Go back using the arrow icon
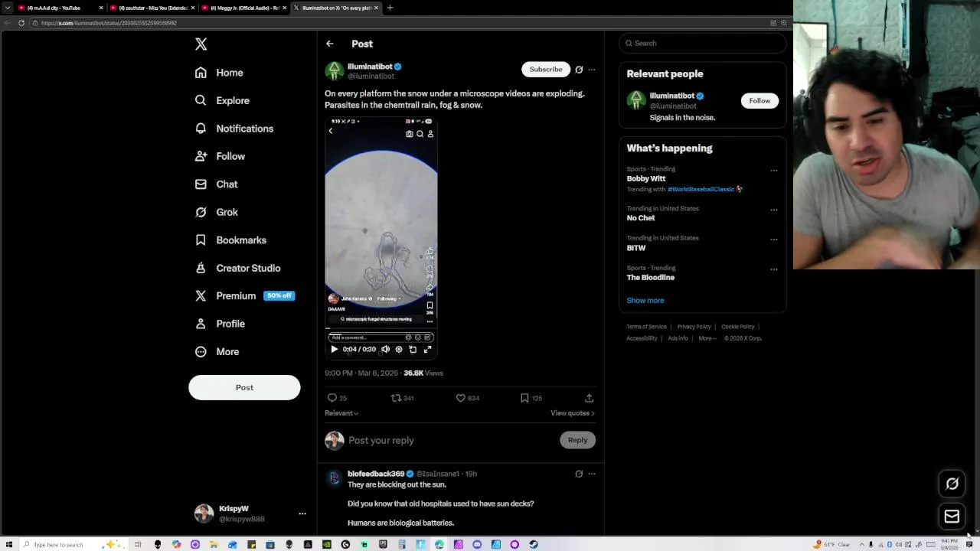980x551 pixels. pyautogui.click(x=329, y=44)
